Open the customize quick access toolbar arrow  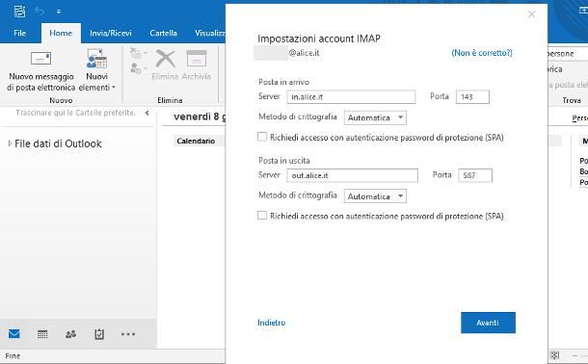59,12
